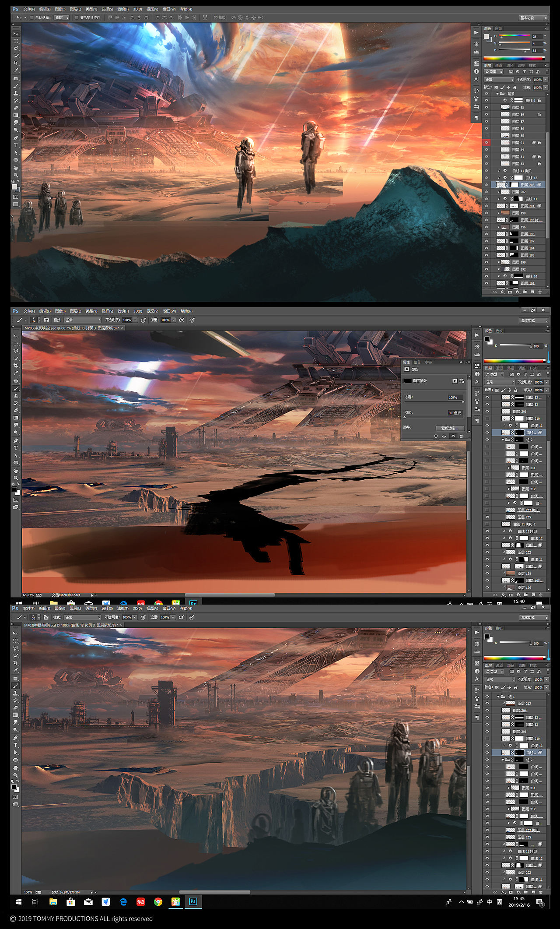Select the Type tool in bottom window toolbar
This screenshot has width=560, height=929.
click(16, 745)
